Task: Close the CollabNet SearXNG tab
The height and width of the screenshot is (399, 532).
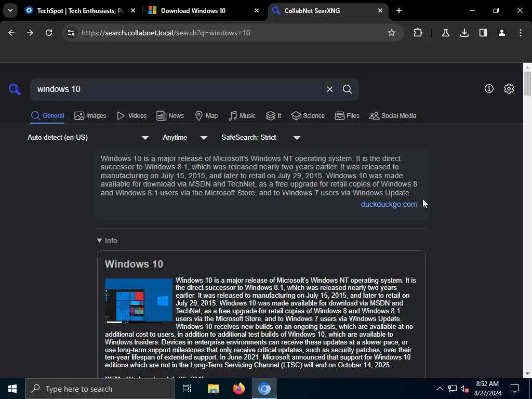Action: click(380, 10)
